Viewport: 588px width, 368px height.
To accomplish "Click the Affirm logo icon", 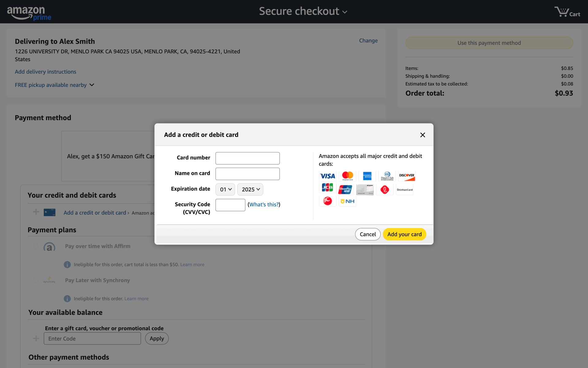I will click(49, 247).
